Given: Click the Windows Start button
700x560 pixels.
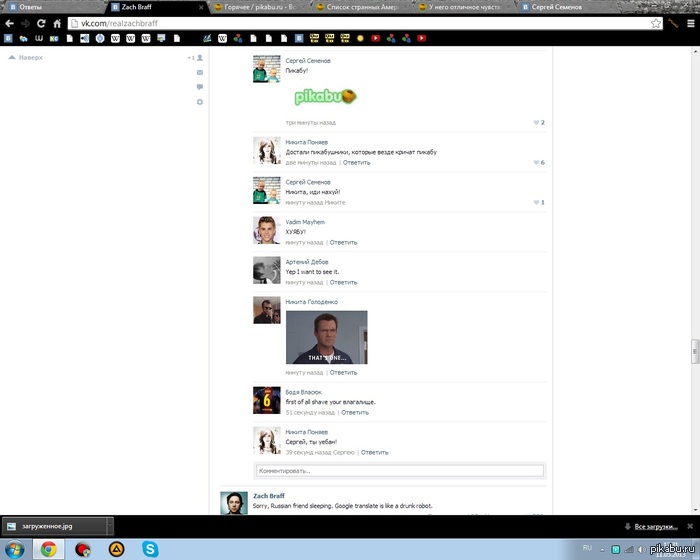Looking at the screenshot, I should [15, 548].
